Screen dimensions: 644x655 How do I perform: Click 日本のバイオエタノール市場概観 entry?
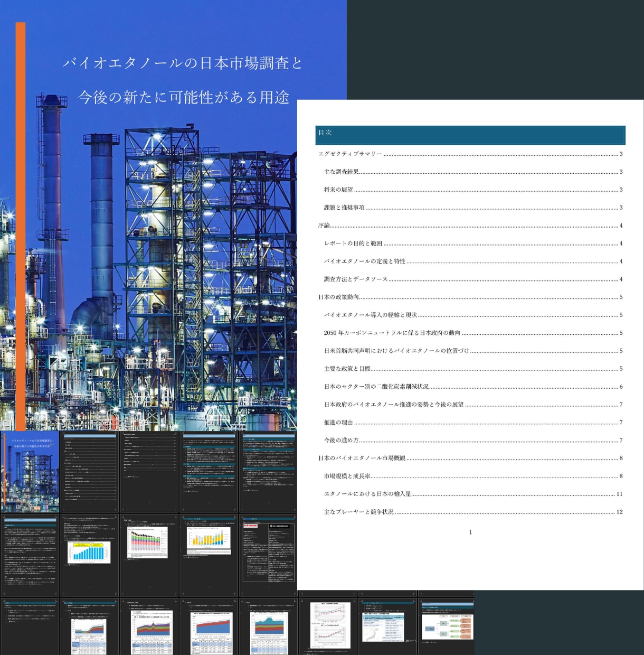470,459
